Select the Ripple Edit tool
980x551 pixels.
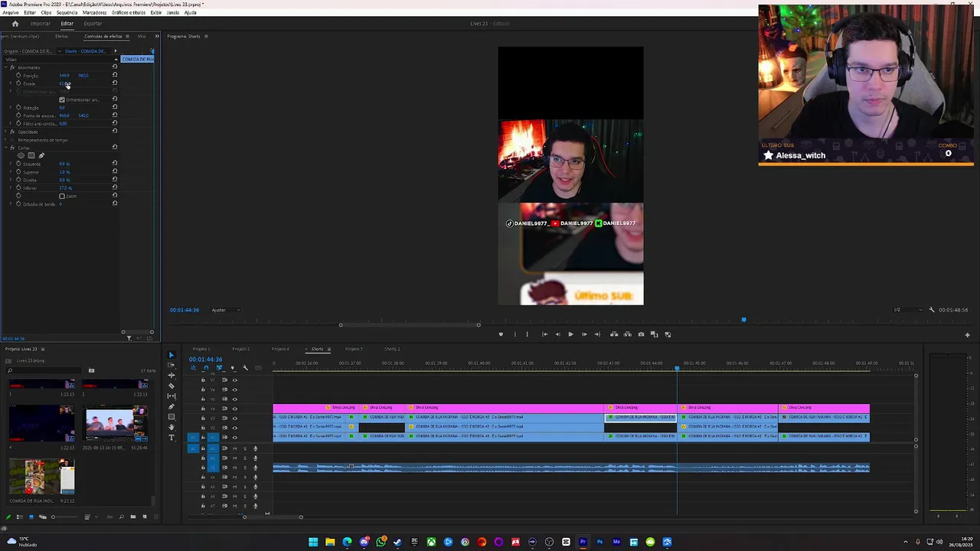171,376
